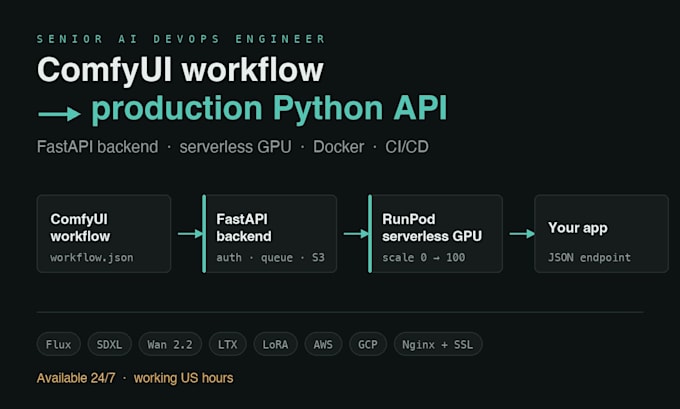
Task: Select the Your app card
Action: 602,234
